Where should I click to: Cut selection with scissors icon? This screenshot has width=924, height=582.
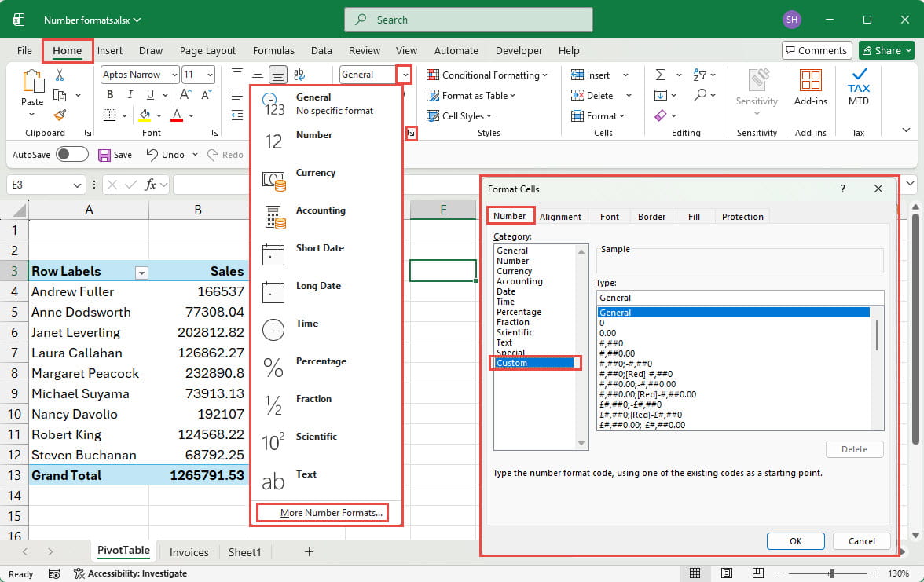point(60,75)
